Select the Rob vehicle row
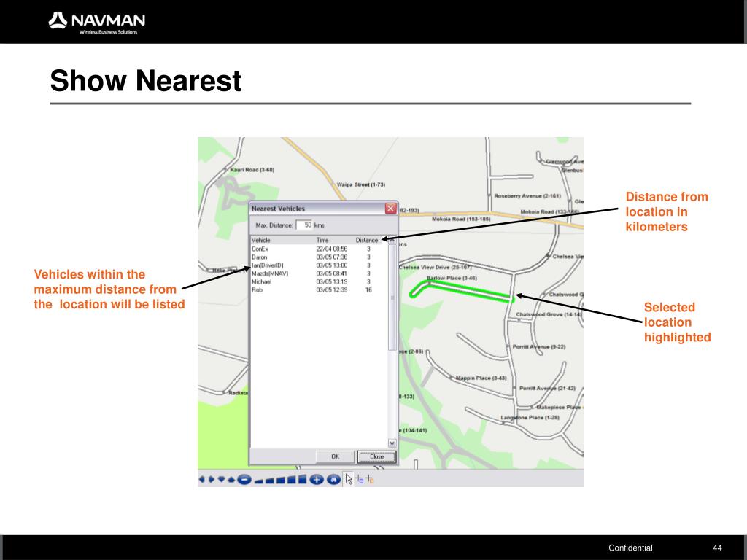 (320, 290)
